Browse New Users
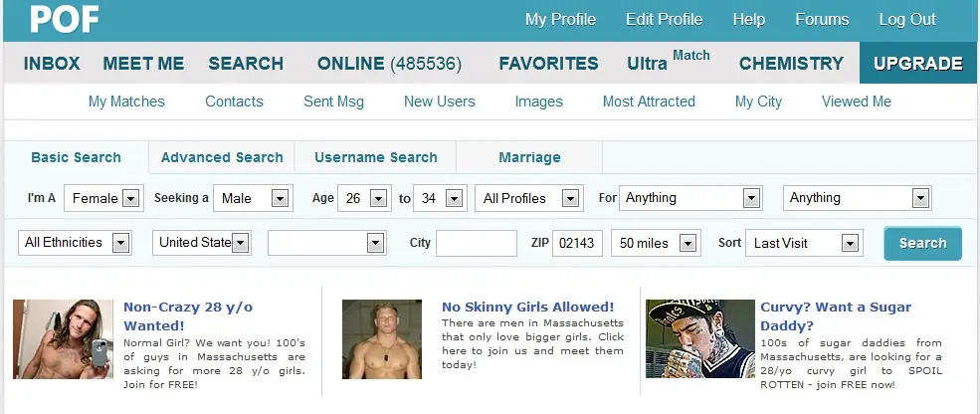Image resolution: width=980 pixels, height=414 pixels. (439, 102)
